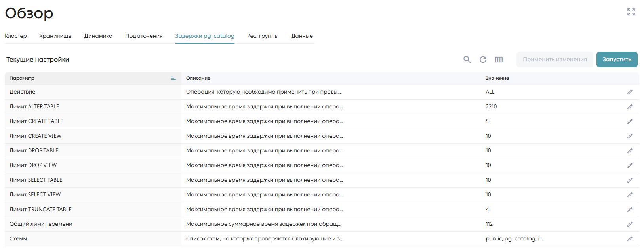This screenshot has width=644, height=250.
Task: Sort by the Параметр column icon
Action: 173,78
